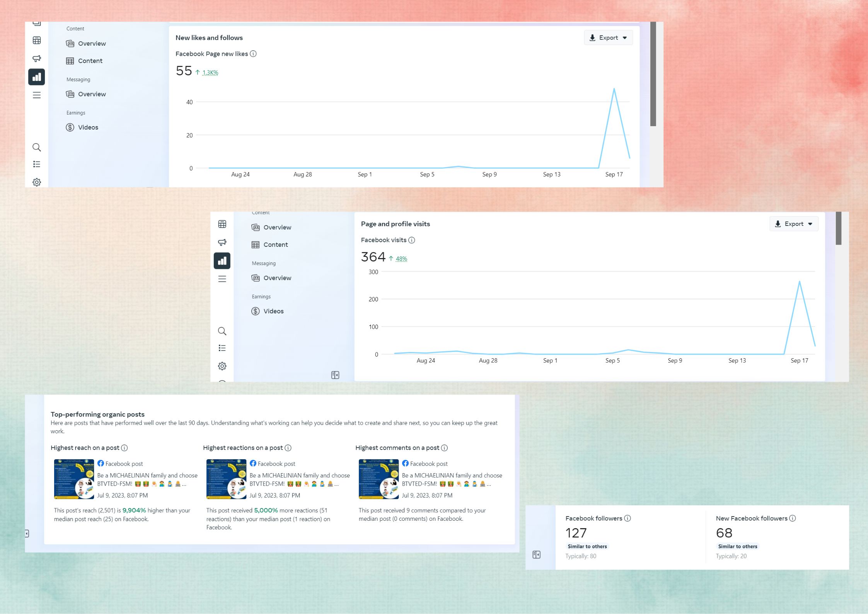Toggle sidebar collapse icon near Facebook followers

click(537, 555)
